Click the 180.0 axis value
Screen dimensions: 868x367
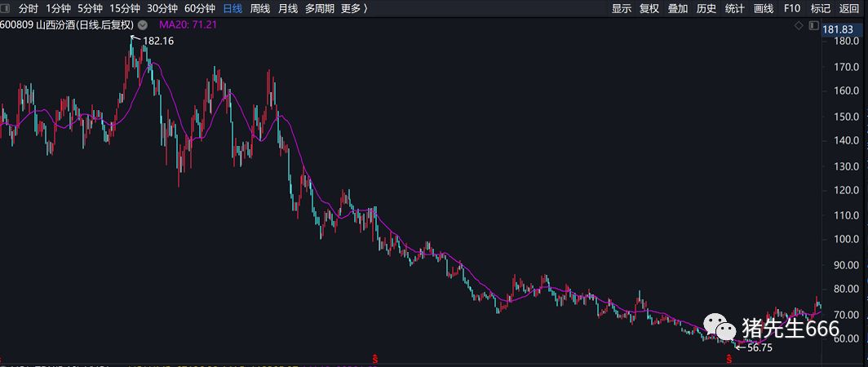847,42
